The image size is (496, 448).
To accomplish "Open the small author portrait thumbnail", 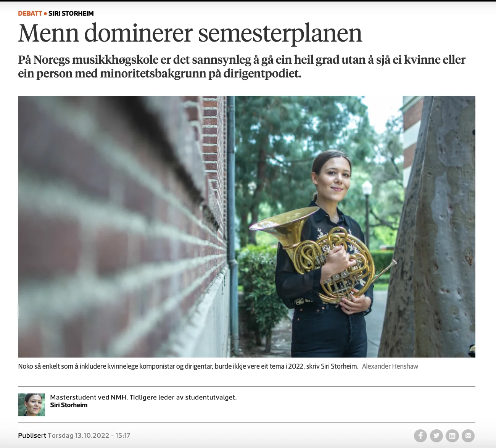I will click(x=32, y=405).
